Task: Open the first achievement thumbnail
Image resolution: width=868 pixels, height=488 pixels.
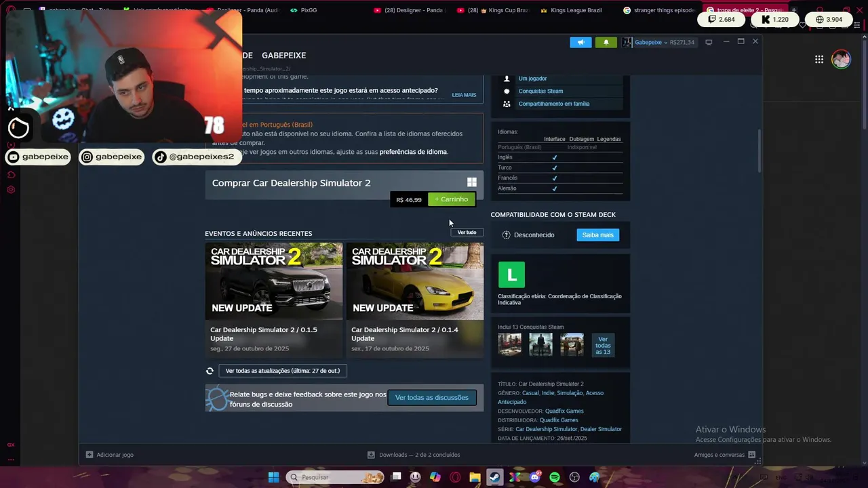Action: 510,344
